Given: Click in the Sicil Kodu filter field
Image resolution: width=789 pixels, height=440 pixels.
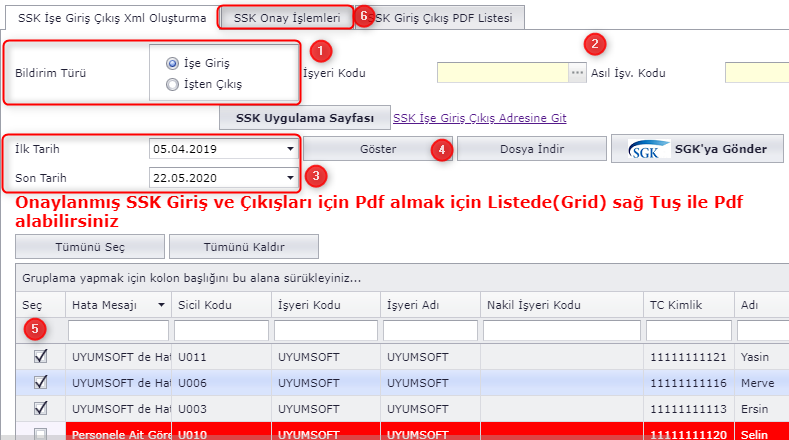Looking at the screenshot, I should pos(221,330).
